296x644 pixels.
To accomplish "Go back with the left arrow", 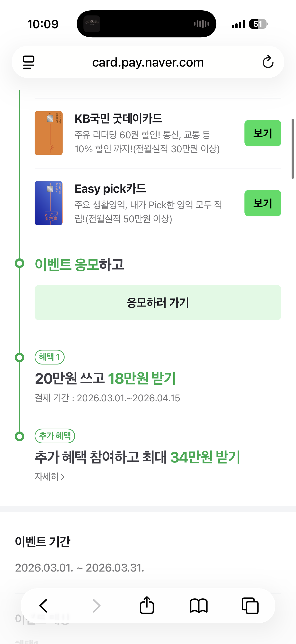I will click(43, 605).
